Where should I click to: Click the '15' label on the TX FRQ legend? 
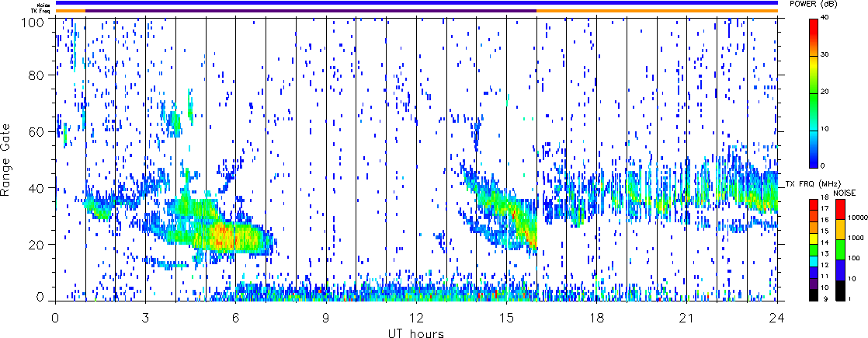(825, 231)
